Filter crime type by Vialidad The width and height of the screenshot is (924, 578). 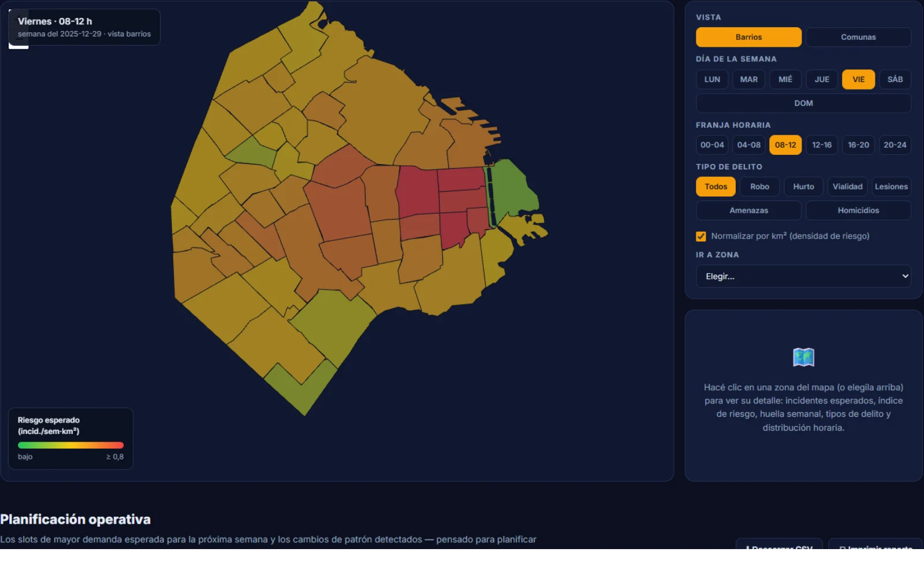[x=847, y=187]
